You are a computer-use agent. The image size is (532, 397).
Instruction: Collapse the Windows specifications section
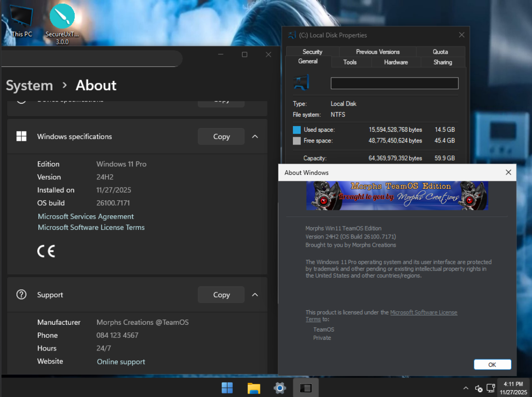click(x=255, y=137)
